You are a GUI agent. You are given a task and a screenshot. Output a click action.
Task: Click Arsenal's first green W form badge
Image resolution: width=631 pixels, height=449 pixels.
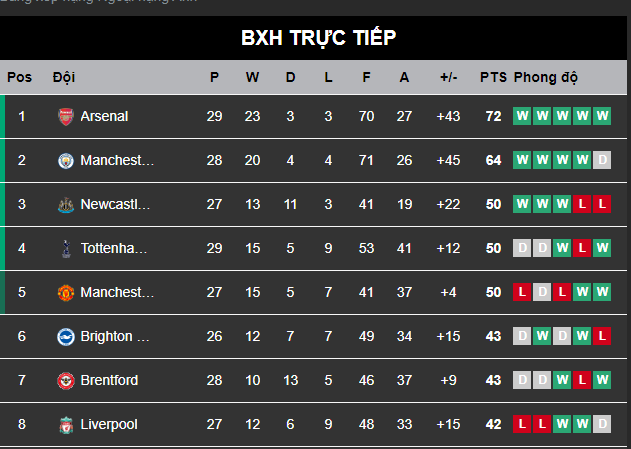point(522,116)
